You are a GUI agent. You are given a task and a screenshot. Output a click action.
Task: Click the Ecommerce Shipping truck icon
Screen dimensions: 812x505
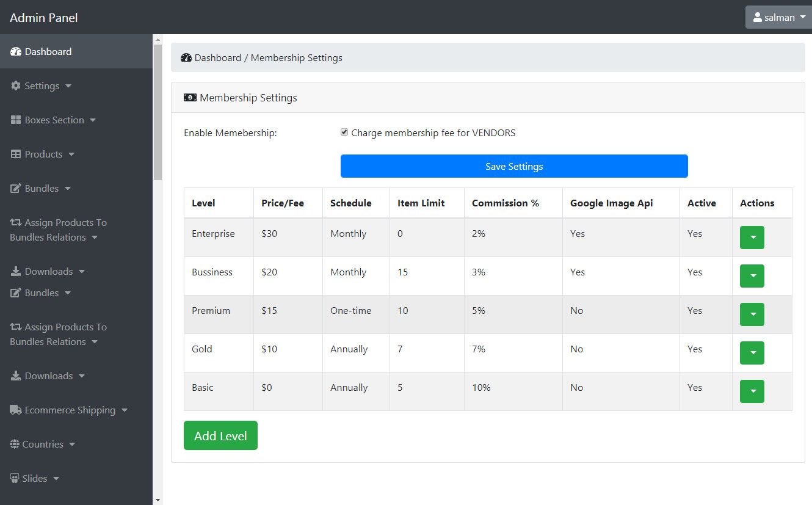coord(16,410)
